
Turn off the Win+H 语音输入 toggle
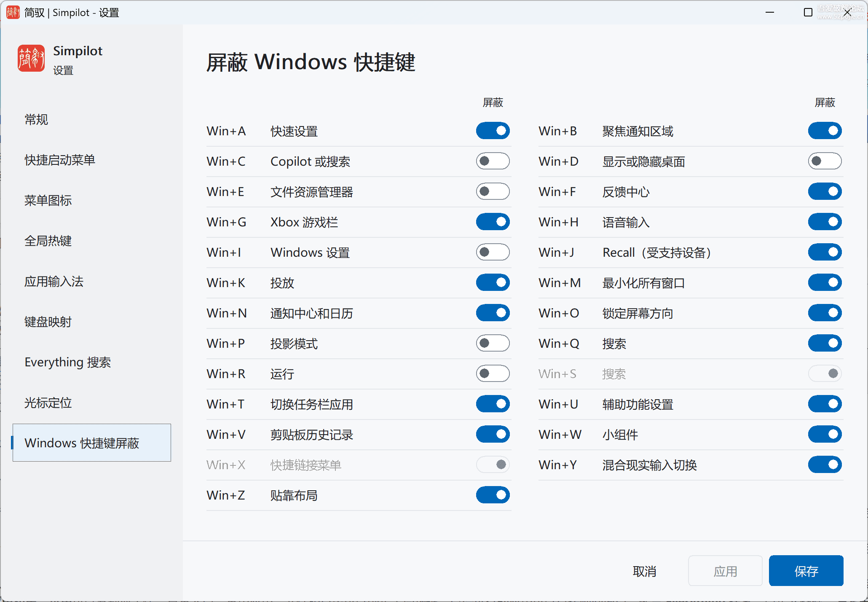[825, 222]
